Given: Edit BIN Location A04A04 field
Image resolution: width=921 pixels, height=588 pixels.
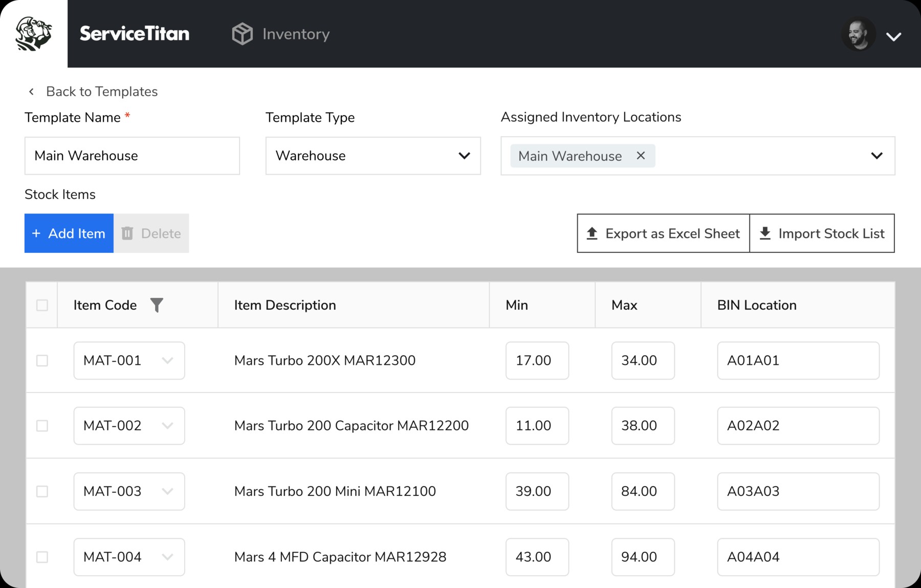Looking at the screenshot, I should pyautogui.click(x=798, y=557).
